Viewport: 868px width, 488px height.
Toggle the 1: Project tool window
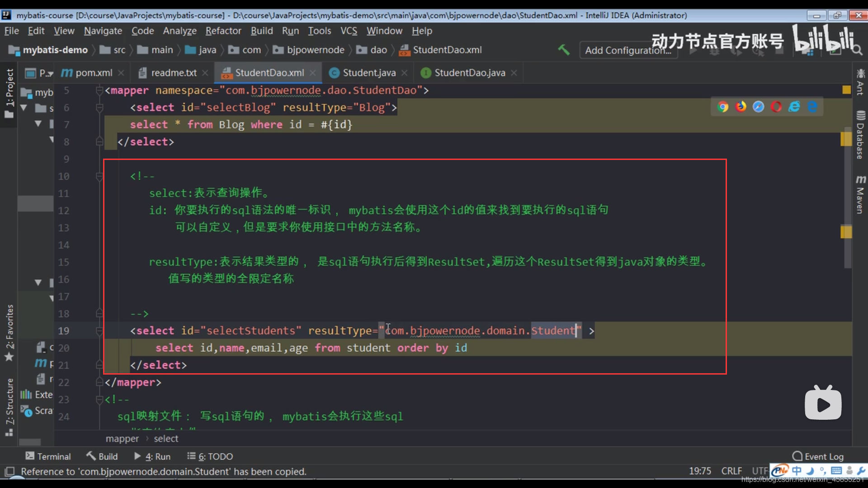(x=9, y=93)
